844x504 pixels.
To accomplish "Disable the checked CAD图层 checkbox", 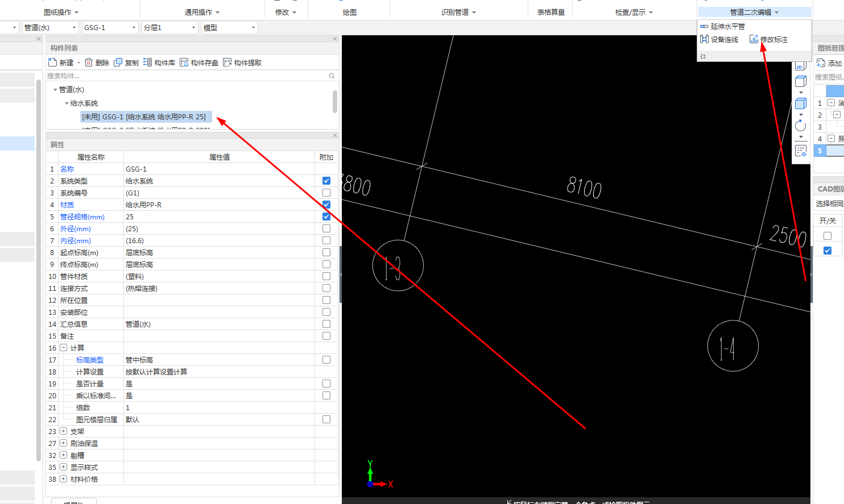I will click(828, 251).
